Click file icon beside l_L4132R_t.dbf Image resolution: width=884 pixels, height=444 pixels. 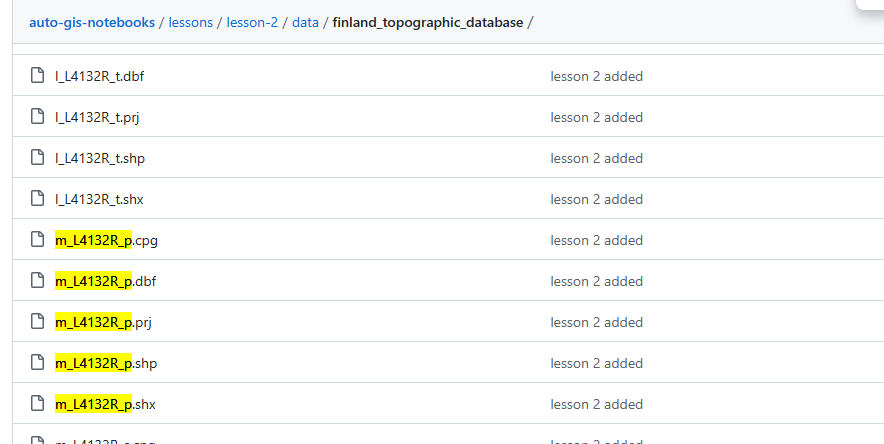click(38, 76)
